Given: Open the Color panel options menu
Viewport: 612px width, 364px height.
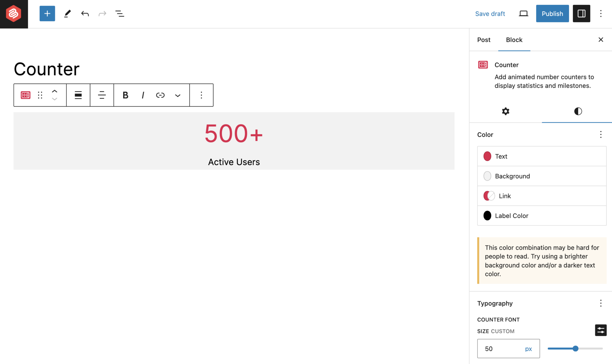Looking at the screenshot, I should (x=601, y=135).
